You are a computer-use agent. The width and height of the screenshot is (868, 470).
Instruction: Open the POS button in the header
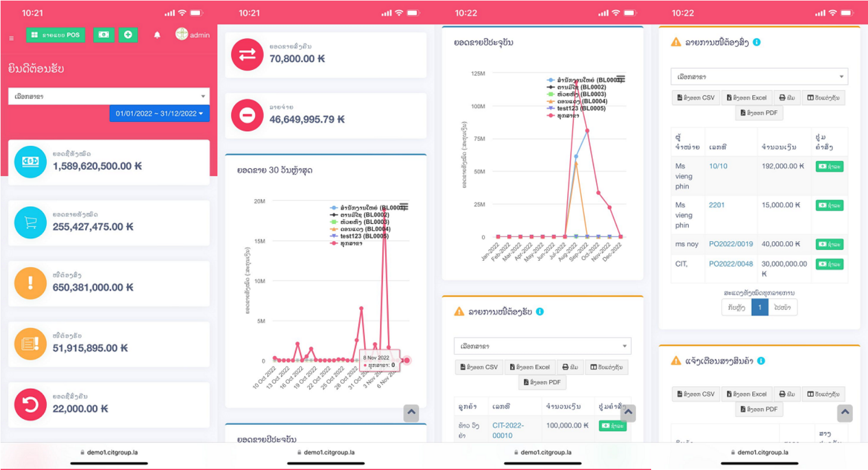point(56,35)
